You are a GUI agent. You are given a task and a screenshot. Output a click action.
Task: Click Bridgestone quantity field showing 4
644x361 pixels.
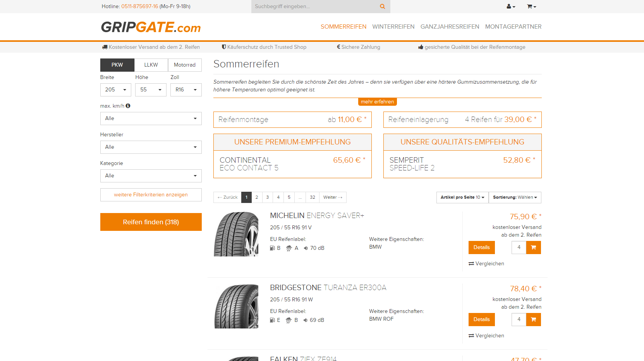coord(519,320)
